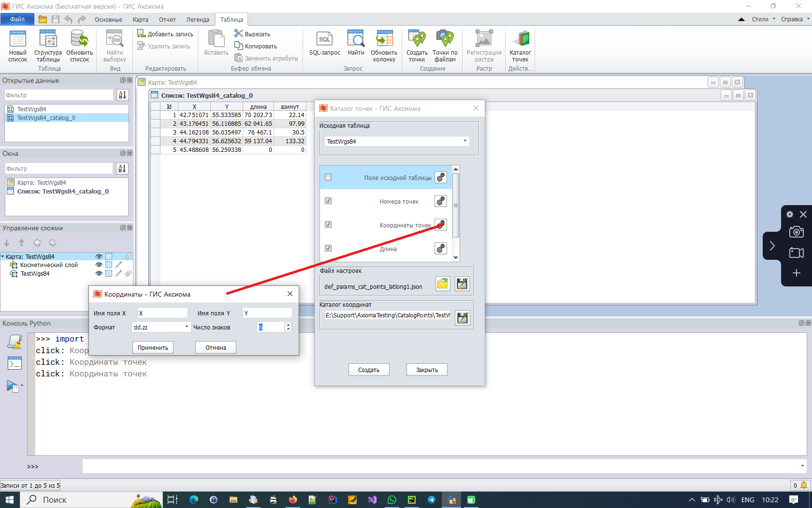
Task: Switch to the Карта ribbon tab
Action: pos(140,20)
